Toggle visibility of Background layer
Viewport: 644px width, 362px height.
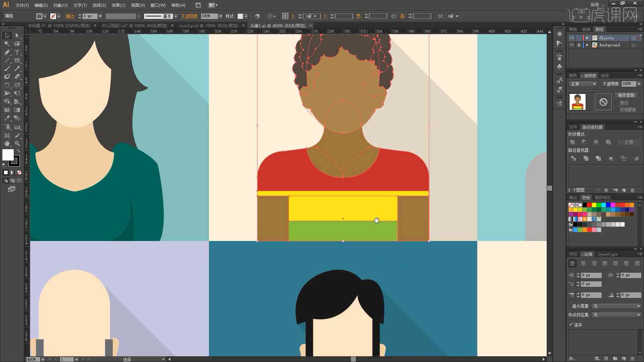pyautogui.click(x=571, y=45)
